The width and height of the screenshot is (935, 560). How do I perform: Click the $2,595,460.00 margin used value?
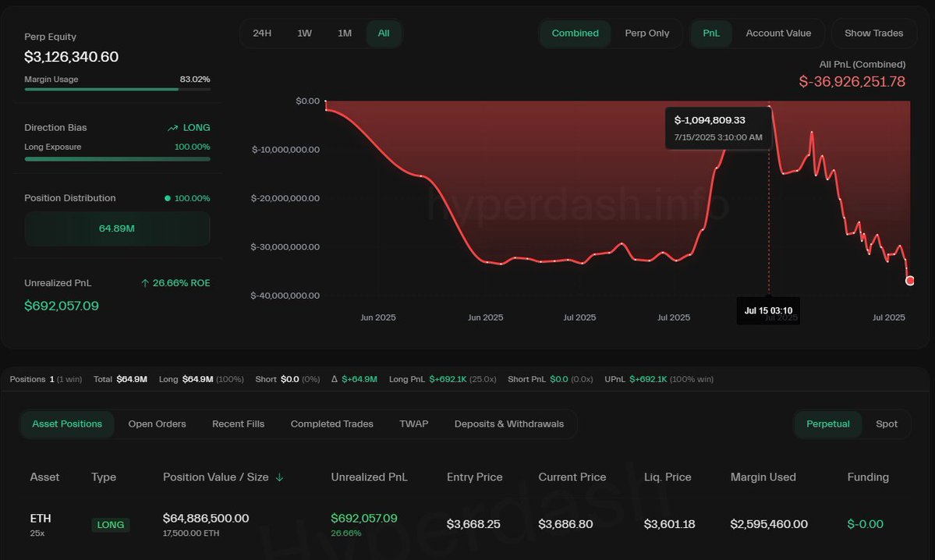(769, 524)
